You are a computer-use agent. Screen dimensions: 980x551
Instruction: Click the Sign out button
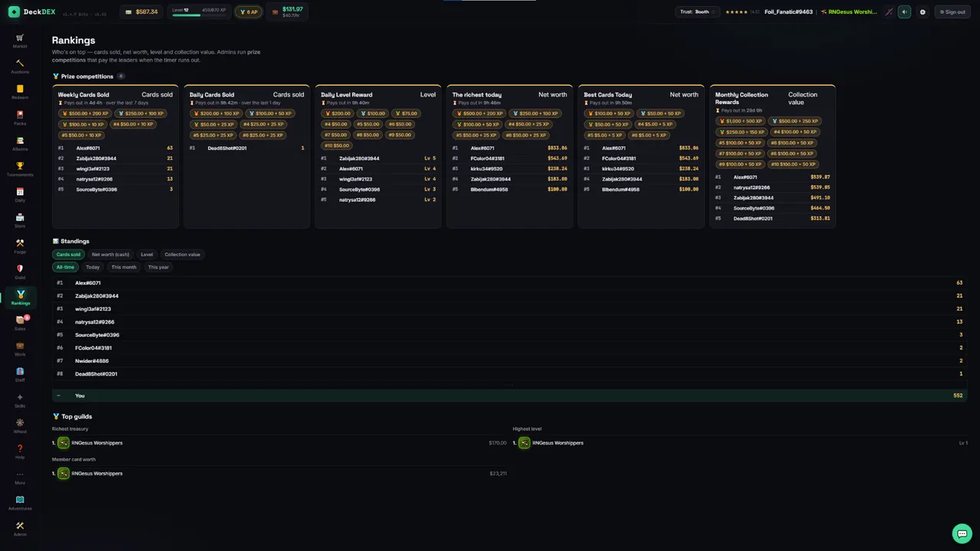[x=952, y=12]
